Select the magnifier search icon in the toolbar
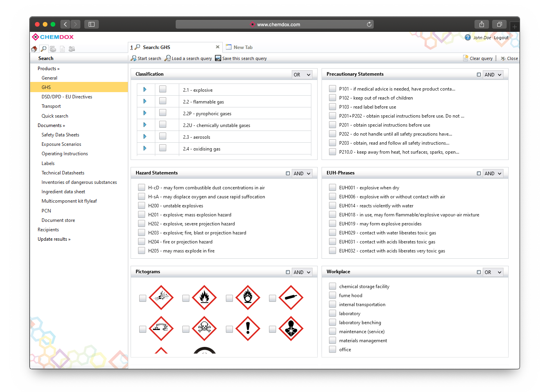The height and width of the screenshot is (392, 549). [x=44, y=49]
